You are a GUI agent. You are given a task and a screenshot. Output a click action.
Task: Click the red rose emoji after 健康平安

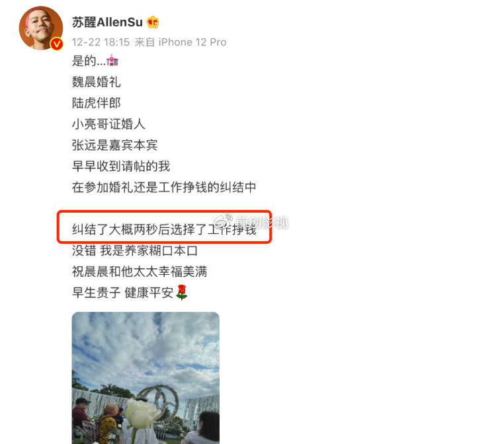[182, 292]
